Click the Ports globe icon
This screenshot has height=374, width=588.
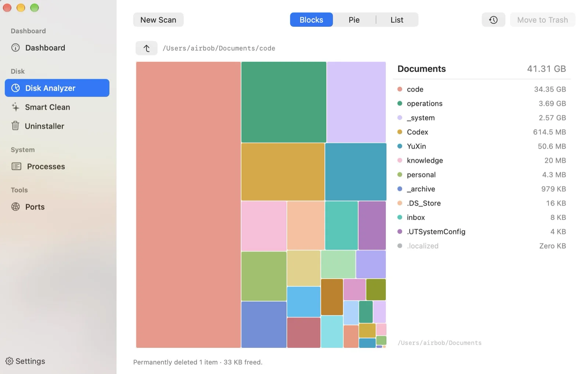click(x=15, y=207)
